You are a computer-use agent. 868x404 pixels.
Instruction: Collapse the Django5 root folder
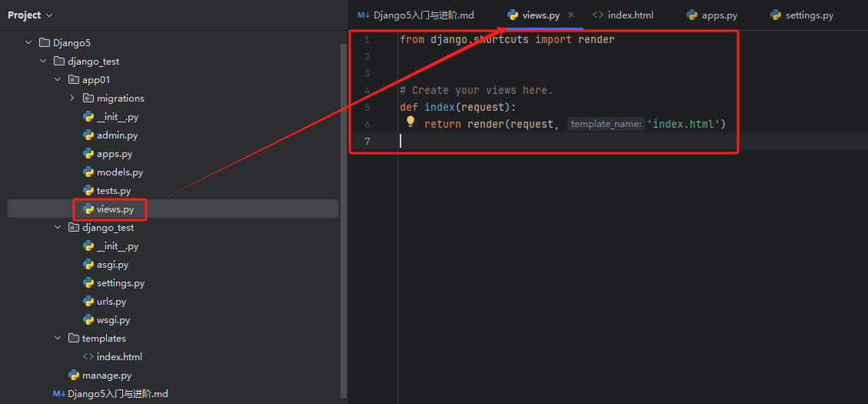pyautogui.click(x=28, y=43)
